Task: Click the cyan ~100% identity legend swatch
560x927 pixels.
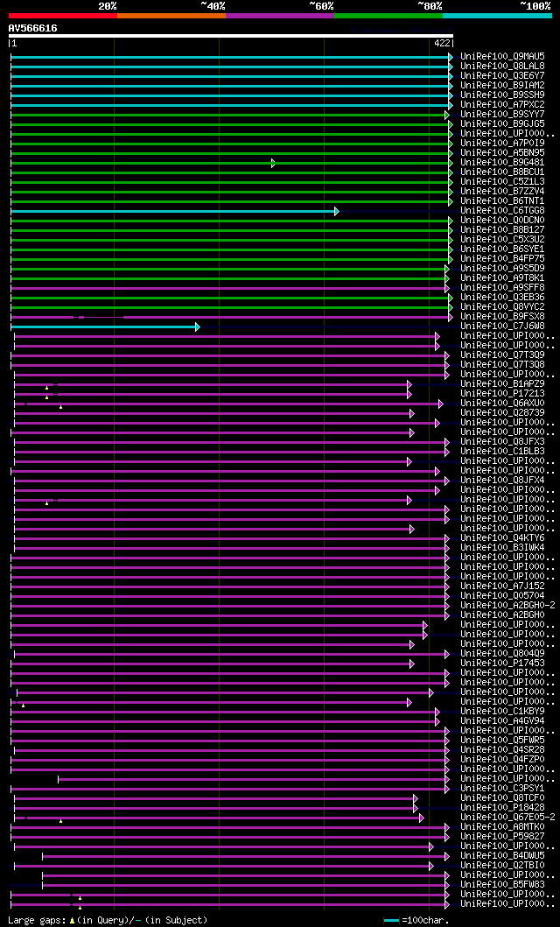Action: tap(497, 16)
